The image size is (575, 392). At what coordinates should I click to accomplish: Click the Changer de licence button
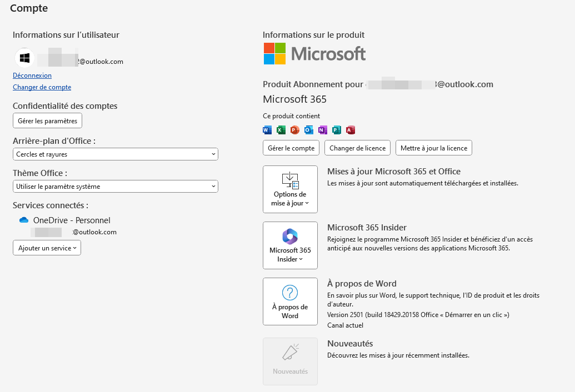click(358, 148)
